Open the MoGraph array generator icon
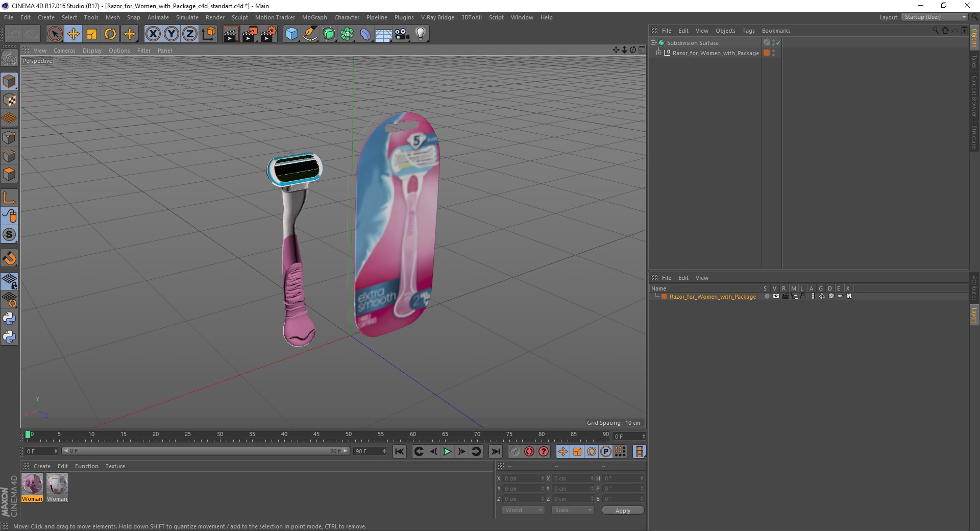 coord(347,34)
